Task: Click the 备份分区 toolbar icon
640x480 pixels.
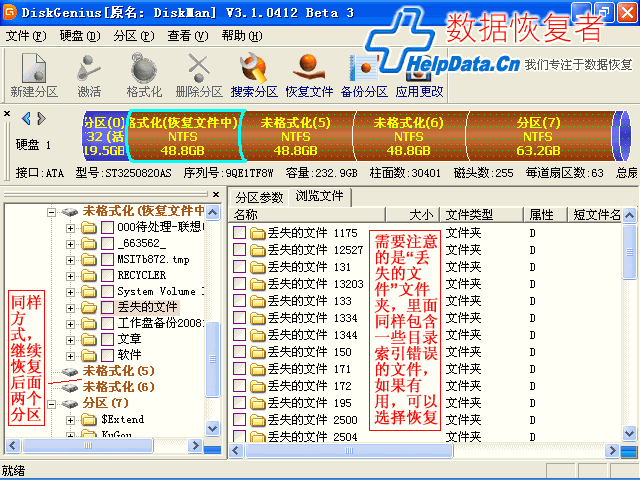Action: click(x=364, y=75)
